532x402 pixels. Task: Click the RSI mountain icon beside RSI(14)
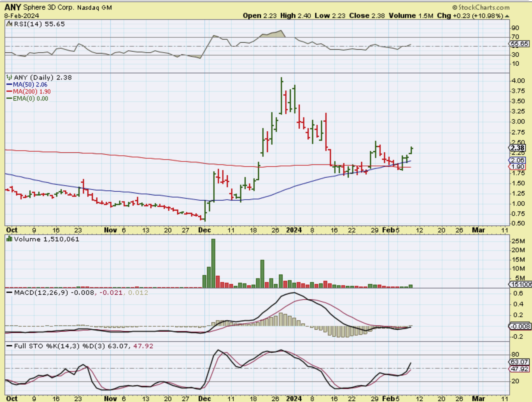[x=10, y=24]
